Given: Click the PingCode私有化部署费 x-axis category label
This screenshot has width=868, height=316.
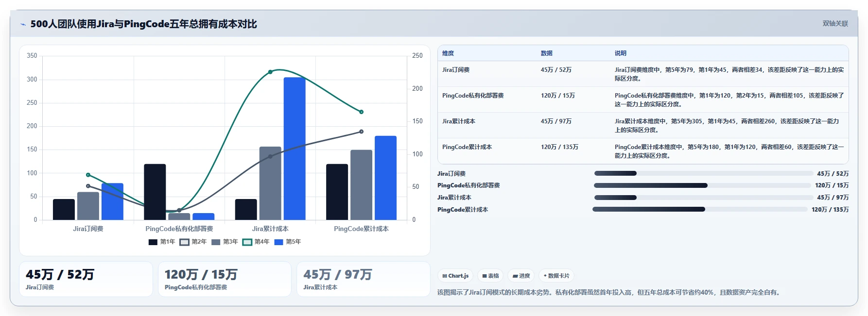Looking at the screenshot, I should [x=179, y=229].
